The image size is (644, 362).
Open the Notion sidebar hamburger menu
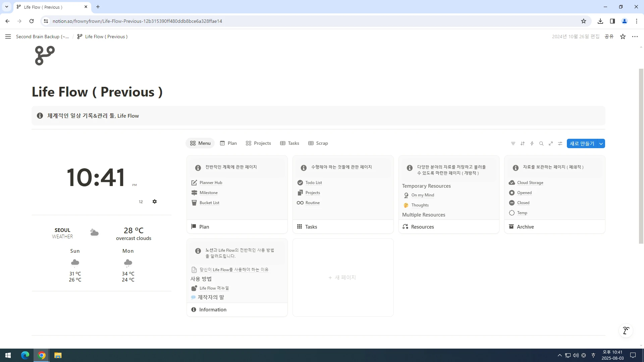point(8,37)
